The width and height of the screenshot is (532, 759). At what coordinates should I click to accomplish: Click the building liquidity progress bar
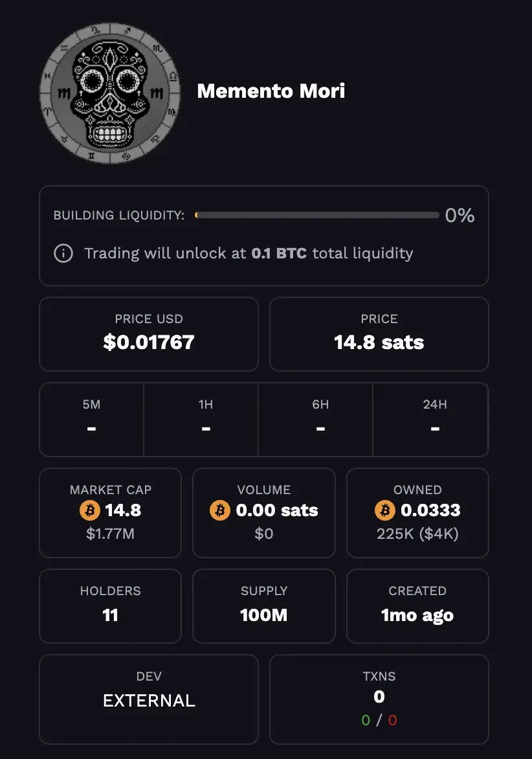316,215
